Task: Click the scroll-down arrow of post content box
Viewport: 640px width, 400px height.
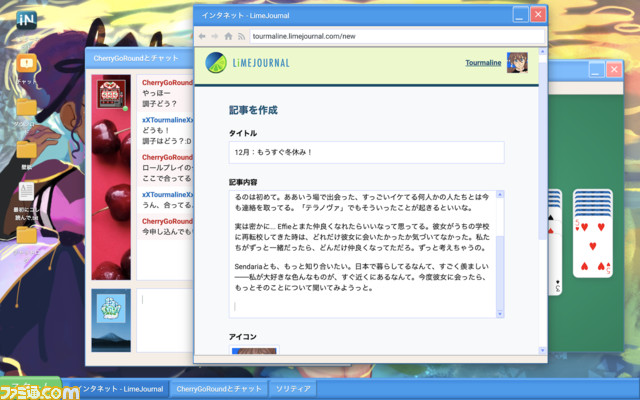Action: point(501,313)
